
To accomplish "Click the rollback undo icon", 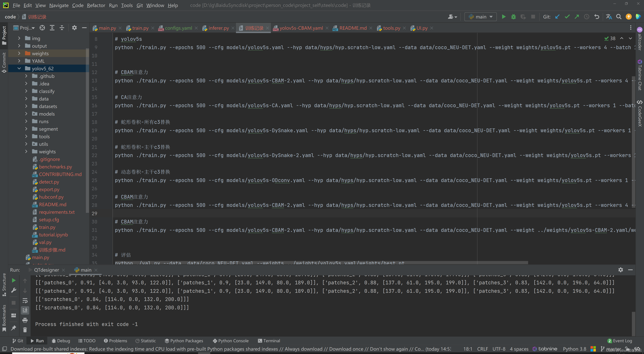I will [597, 17].
